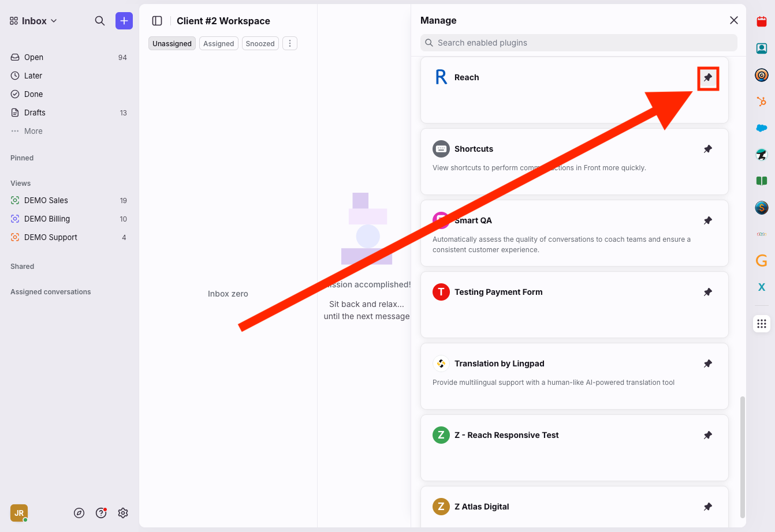Toggle the conversation list sidebar panel icon
The width and height of the screenshot is (775, 532).
(157, 21)
